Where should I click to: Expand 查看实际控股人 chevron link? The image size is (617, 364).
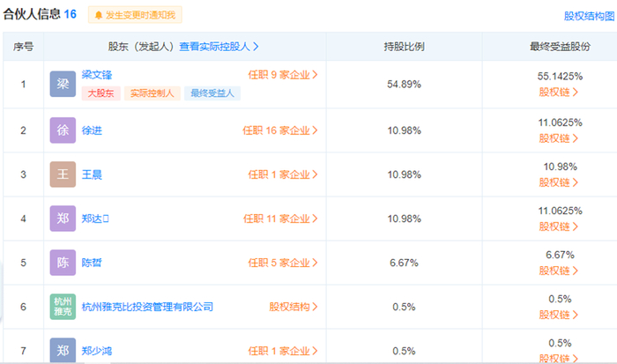[x=219, y=47]
